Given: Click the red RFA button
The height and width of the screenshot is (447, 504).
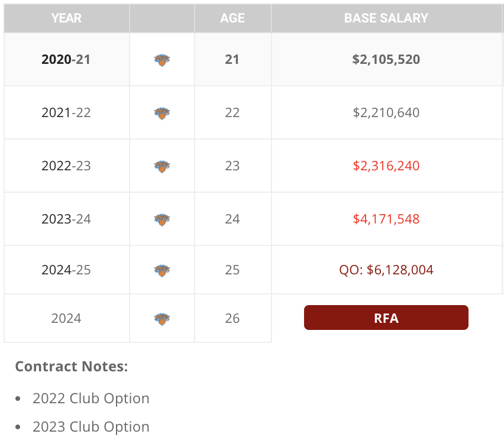Looking at the screenshot, I should [x=386, y=318].
